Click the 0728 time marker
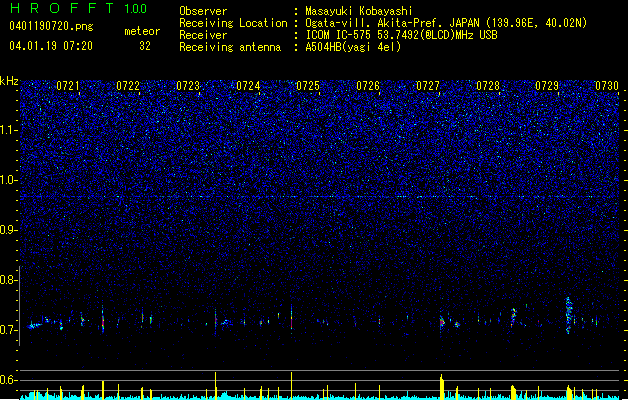Image resolution: width=629 pixels, height=400 pixels. (488, 86)
